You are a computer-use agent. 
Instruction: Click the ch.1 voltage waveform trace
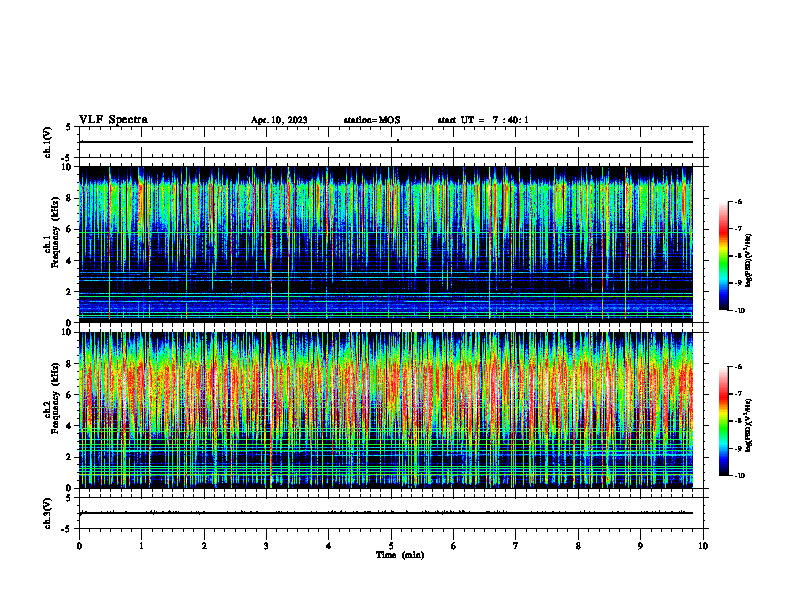click(x=386, y=142)
